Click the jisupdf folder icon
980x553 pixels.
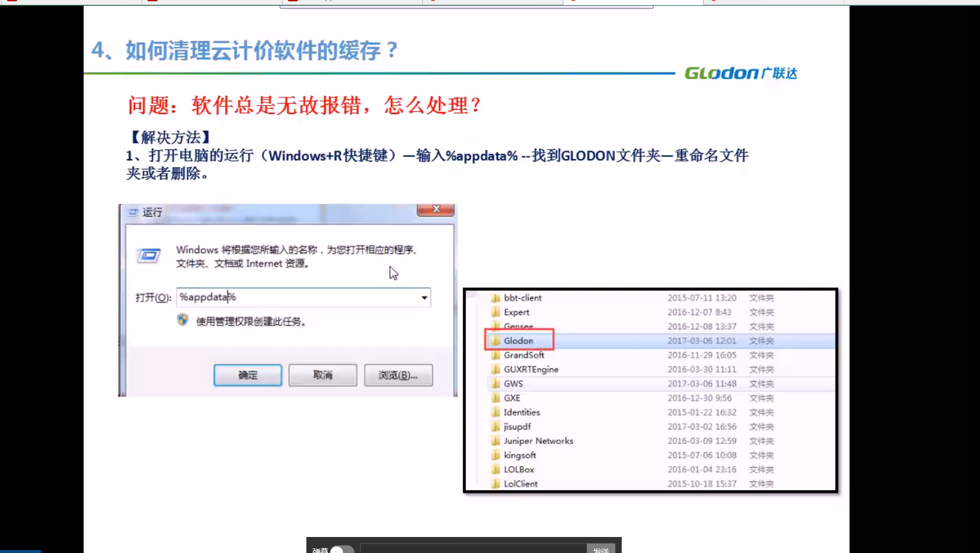click(x=495, y=427)
